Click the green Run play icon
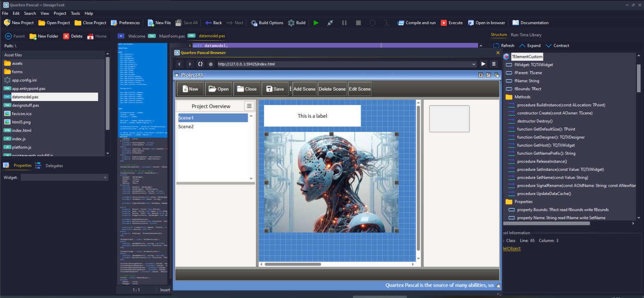This screenshot has height=298, width=644. (x=316, y=23)
